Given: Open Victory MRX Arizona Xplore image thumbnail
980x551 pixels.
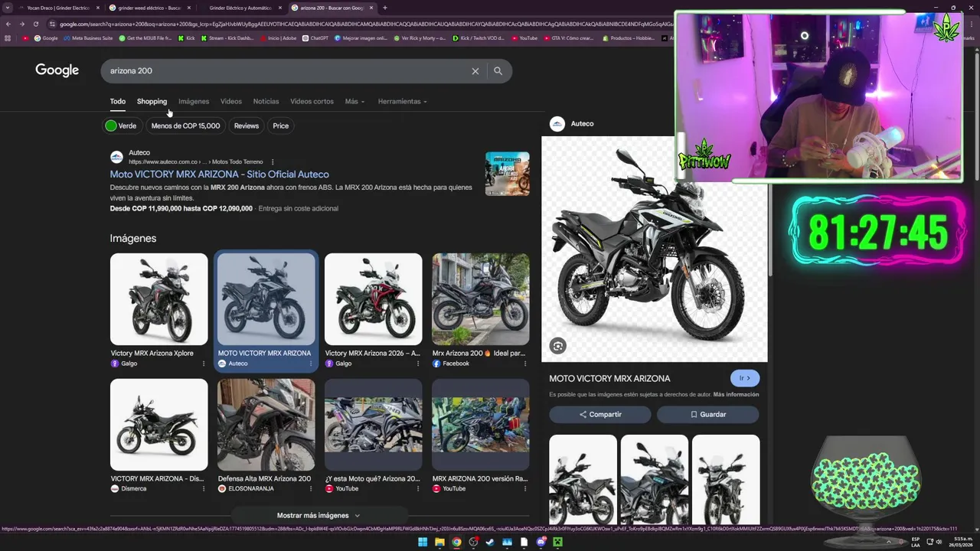Looking at the screenshot, I should tap(158, 299).
